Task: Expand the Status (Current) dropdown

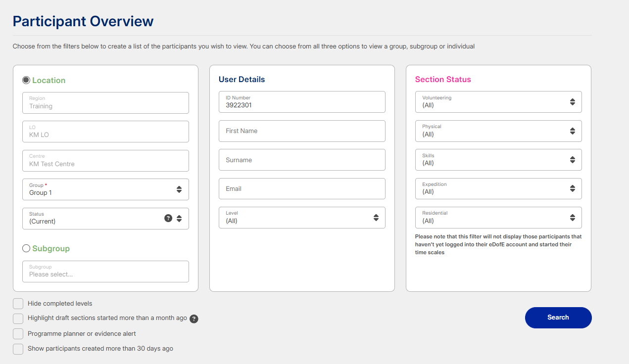Action: point(94,218)
